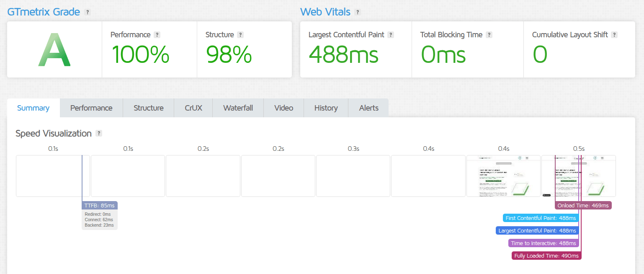644x274 pixels.
Task: Click the Onload Time marker label
Action: coord(583,205)
